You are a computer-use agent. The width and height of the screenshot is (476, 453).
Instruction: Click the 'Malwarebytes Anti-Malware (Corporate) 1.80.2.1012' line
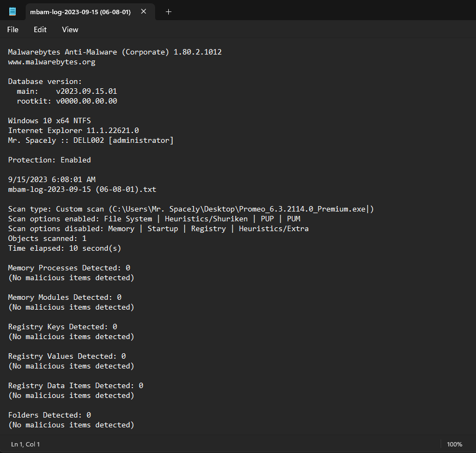(x=115, y=52)
